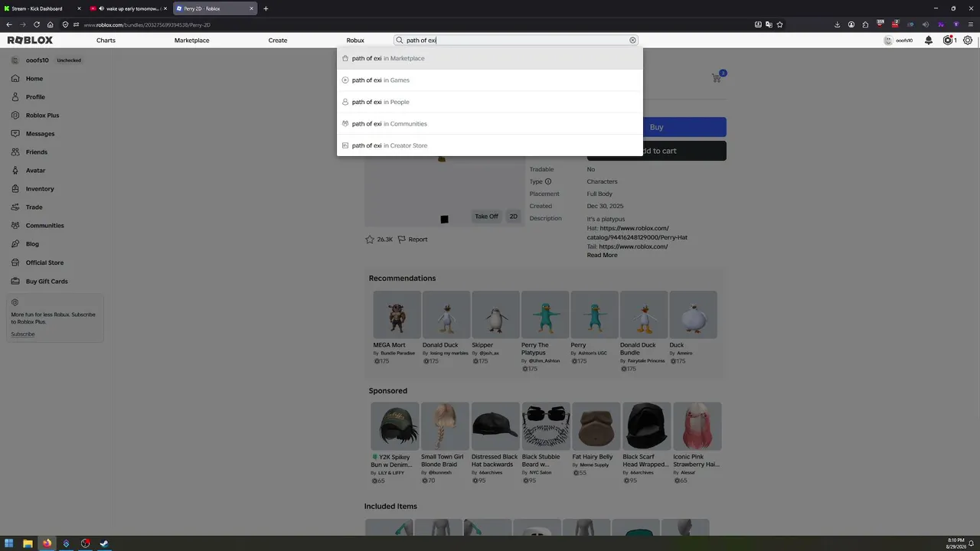Search 'path of exi' in People
Screen dimensions: 980x551
(x=490, y=102)
